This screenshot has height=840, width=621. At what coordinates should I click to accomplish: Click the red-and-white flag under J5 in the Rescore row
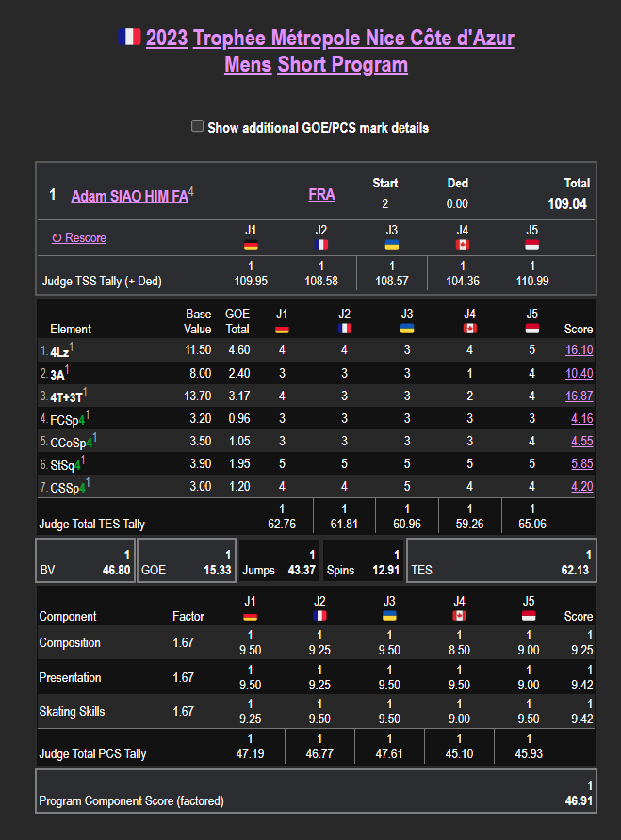click(x=532, y=245)
